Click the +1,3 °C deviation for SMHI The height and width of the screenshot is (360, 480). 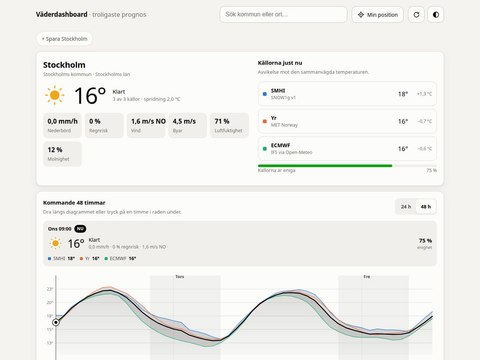424,94
